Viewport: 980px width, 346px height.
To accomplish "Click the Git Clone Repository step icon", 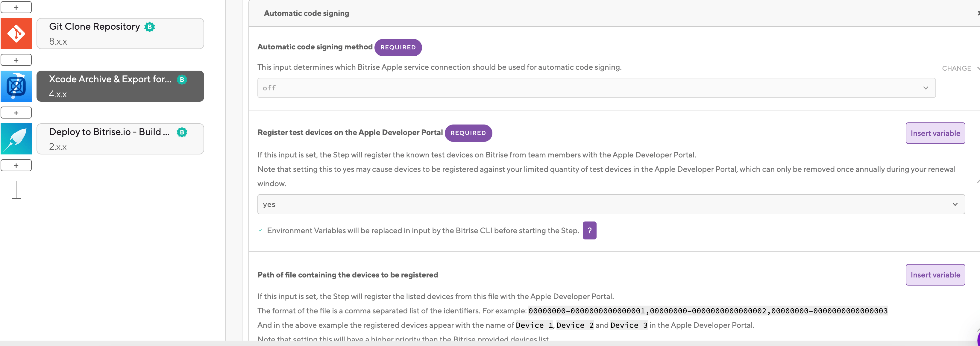I will (x=16, y=34).
